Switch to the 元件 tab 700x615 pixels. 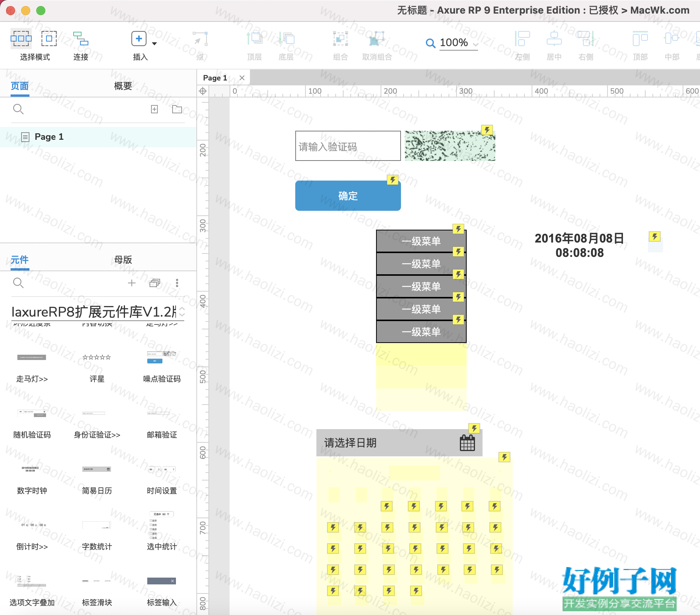(x=20, y=260)
